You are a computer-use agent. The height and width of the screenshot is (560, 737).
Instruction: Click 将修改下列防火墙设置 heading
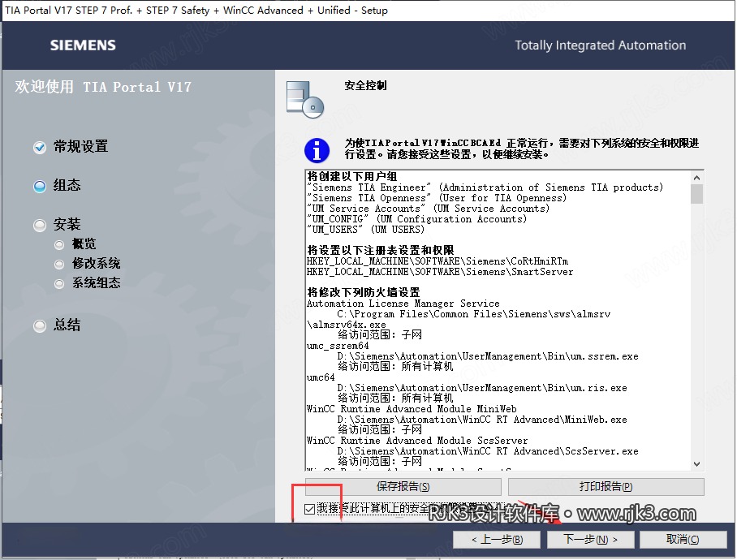364,292
